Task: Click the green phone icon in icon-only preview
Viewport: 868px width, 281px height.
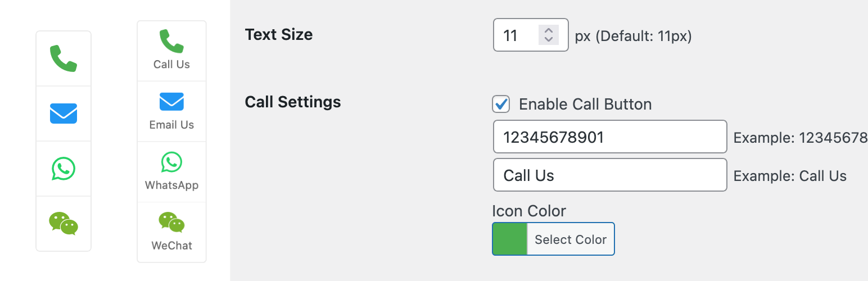Action: [64, 58]
